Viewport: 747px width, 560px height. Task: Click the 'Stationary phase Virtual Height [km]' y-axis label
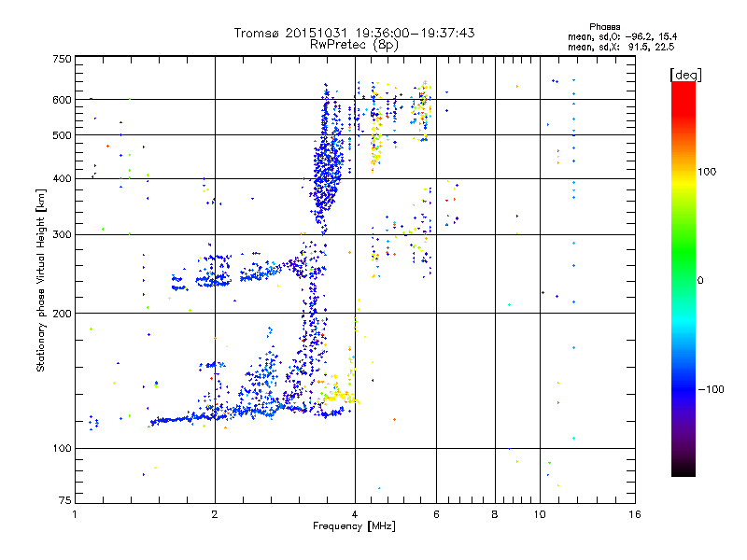click(40, 280)
